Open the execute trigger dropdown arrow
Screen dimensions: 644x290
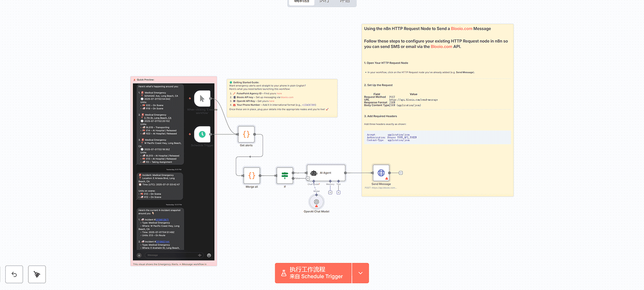click(360, 273)
